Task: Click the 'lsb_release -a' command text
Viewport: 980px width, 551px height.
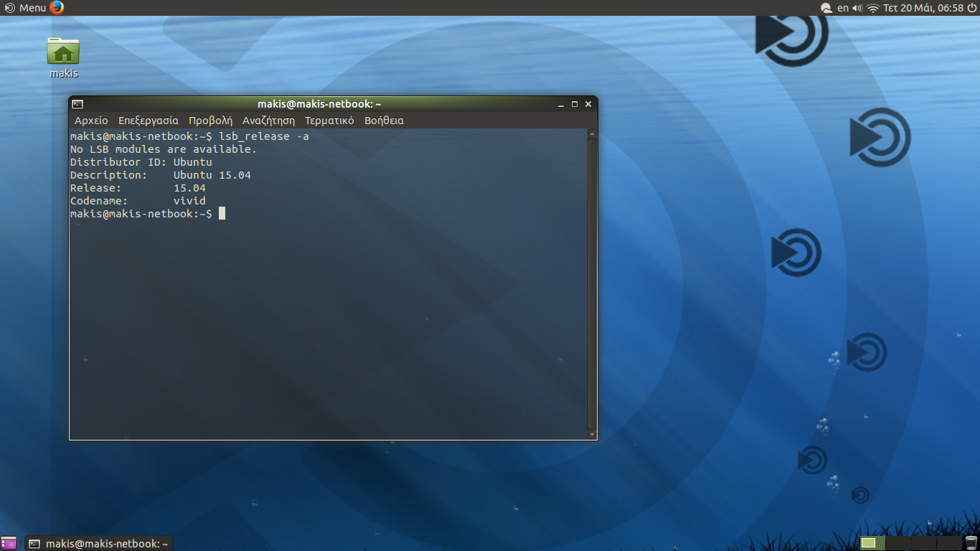Action: coord(264,136)
